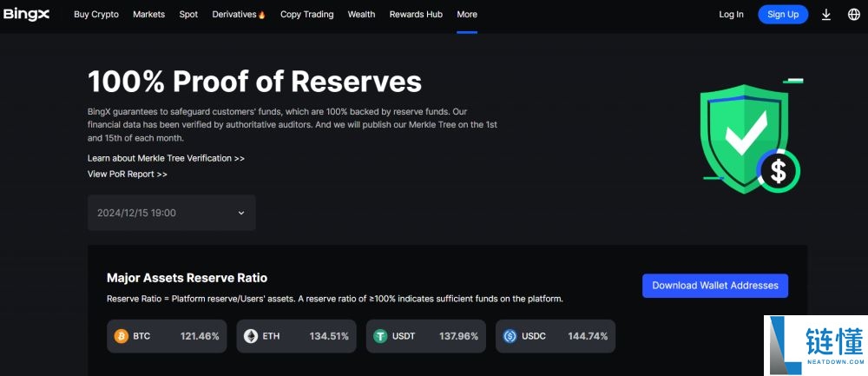Click the green shield checkmark illustration
868x376 pixels.
coord(750,138)
